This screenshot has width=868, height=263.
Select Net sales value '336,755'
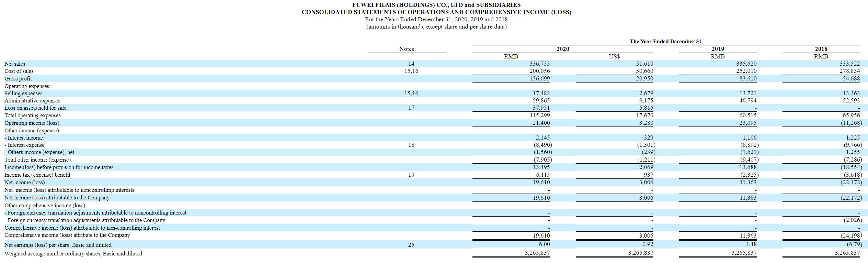click(540, 64)
